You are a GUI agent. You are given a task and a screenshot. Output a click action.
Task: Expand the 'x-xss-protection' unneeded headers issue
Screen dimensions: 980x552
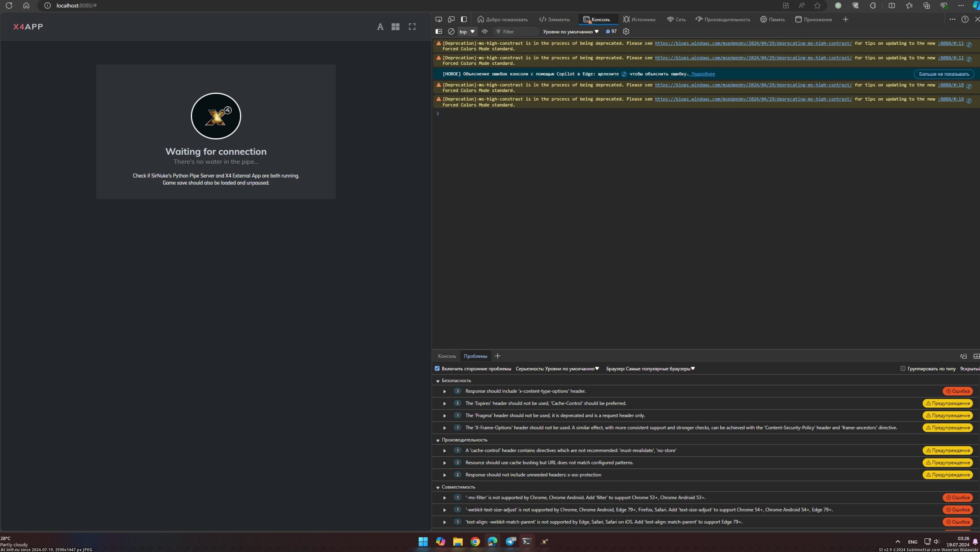click(444, 475)
